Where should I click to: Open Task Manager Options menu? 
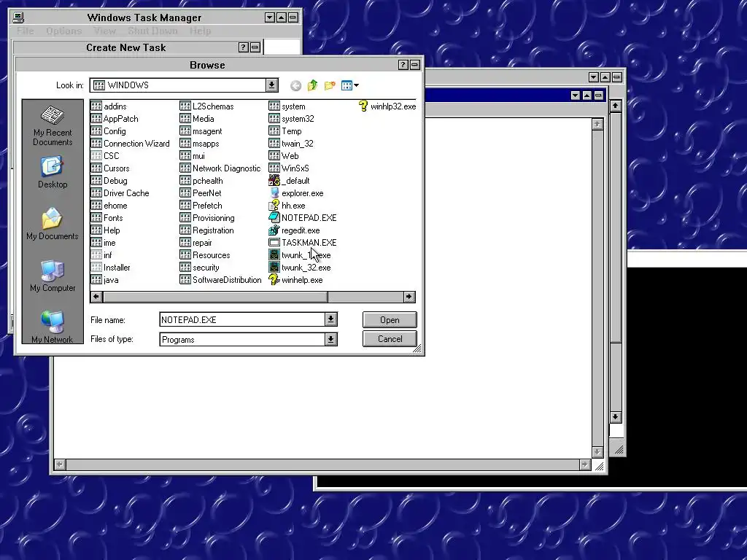click(64, 31)
